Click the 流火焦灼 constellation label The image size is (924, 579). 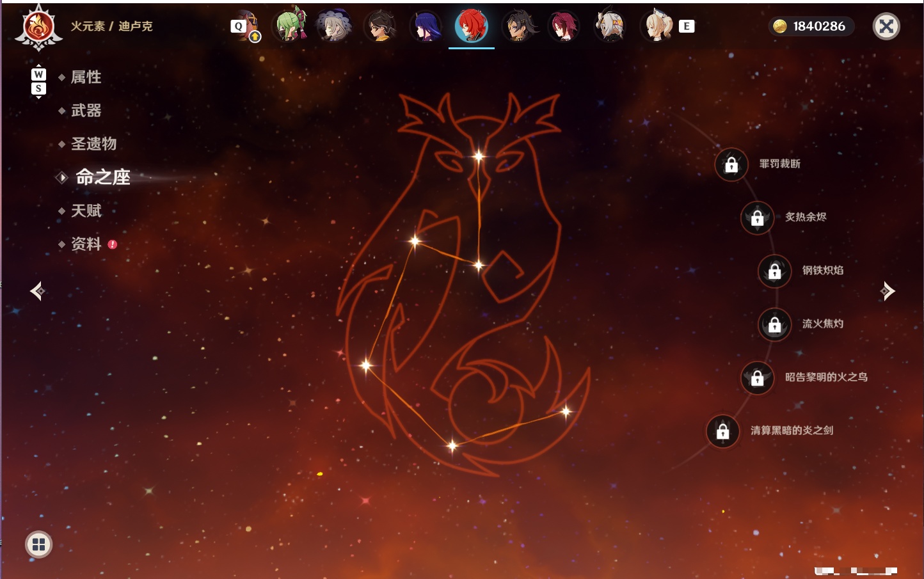tap(823, 324)
